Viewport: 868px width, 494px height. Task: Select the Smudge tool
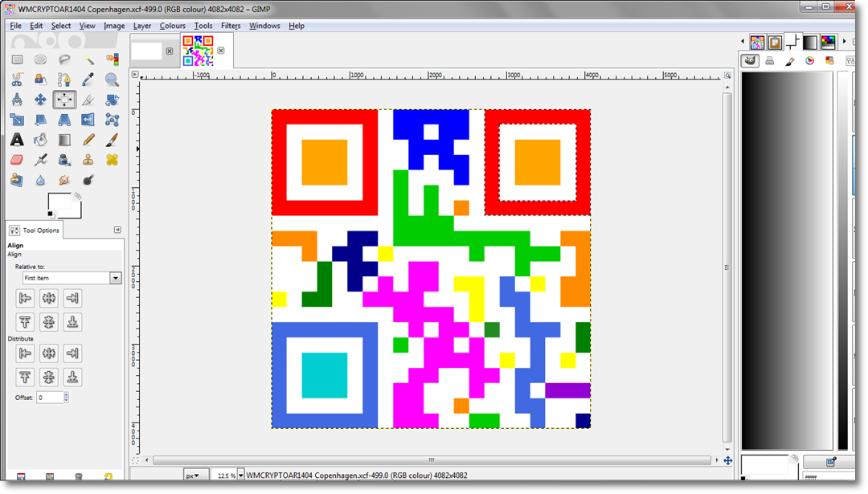tap(64, 180)
